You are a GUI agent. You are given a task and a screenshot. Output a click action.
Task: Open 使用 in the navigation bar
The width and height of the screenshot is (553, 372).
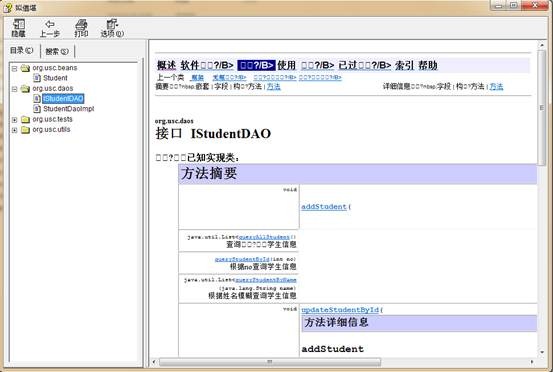point(286,66)
